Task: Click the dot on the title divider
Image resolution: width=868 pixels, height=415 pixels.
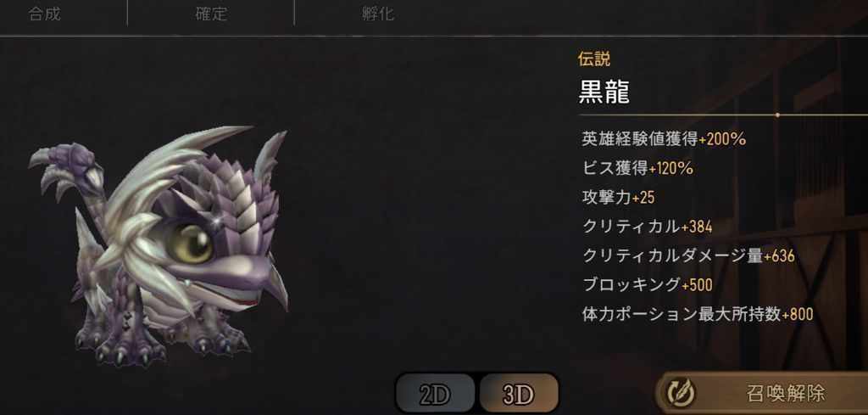Action: pos(778,115)
